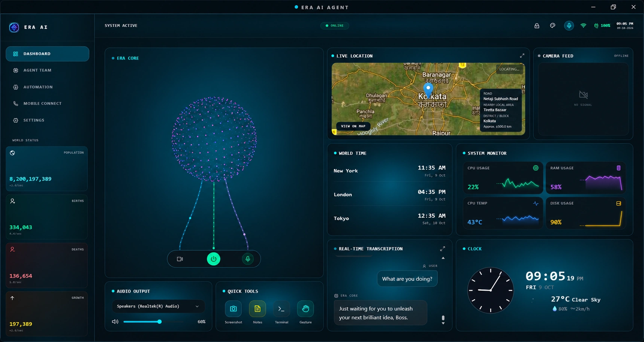Open the Screenshot quick tool
The width and height of the screenshot is (644, 342).
pos(233,309)
